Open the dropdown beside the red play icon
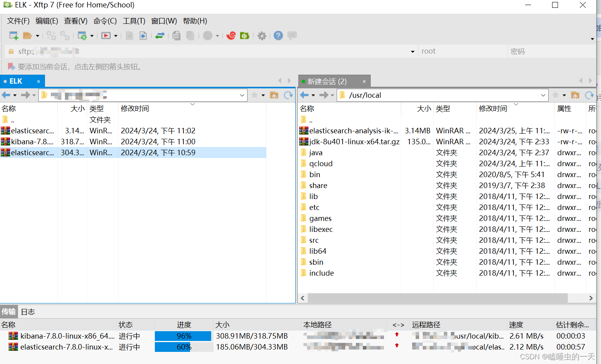The height and width of the screenshot is (364, 601). [x=116, y=36]
